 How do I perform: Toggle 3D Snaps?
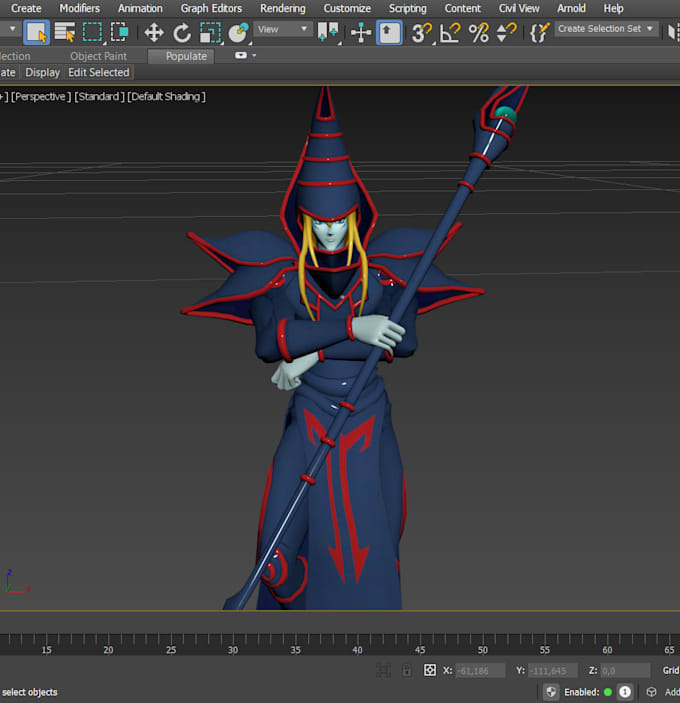click(x=421, y=33)
